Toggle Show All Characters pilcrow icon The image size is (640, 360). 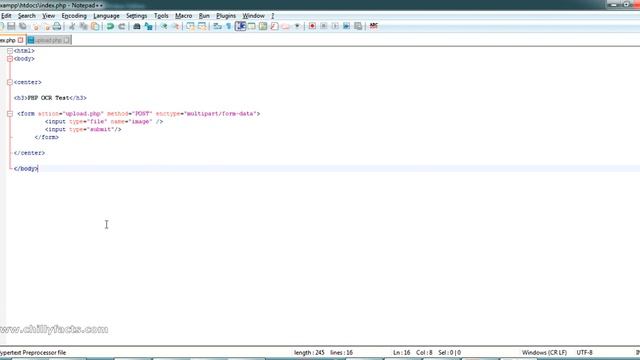(229, 26)
